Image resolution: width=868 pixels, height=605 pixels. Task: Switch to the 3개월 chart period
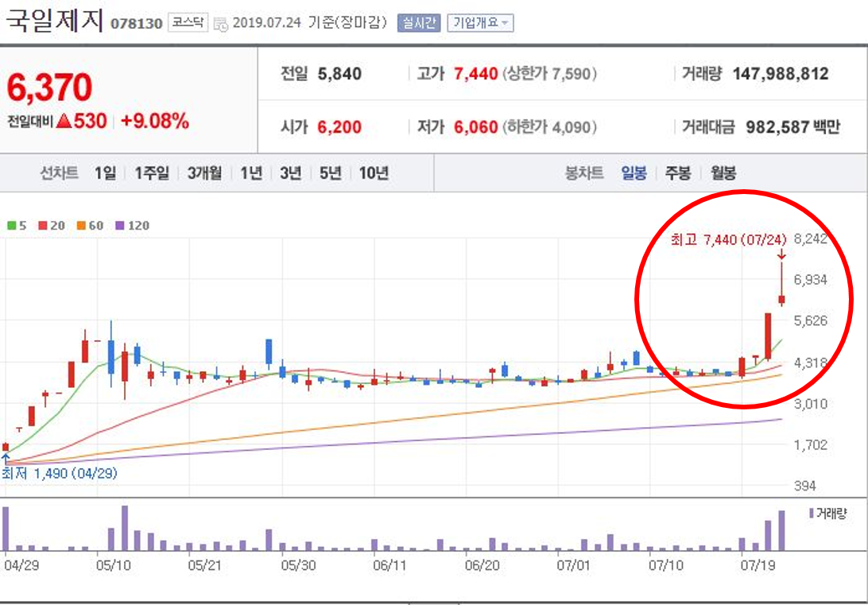pos(204,173)
